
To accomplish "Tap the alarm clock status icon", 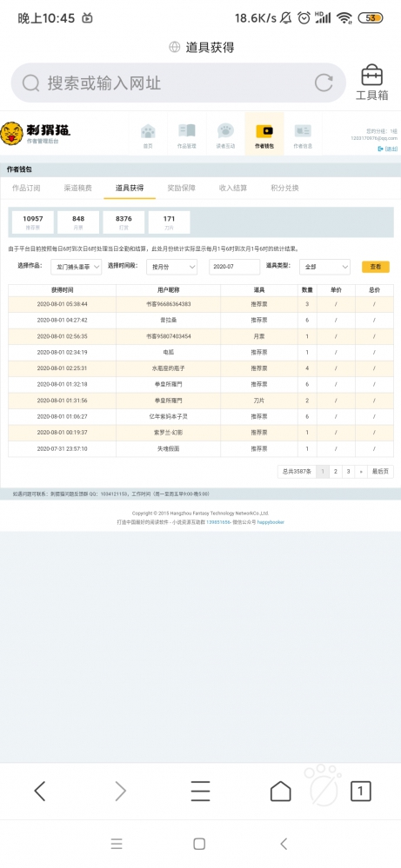I will coord(304,18).
